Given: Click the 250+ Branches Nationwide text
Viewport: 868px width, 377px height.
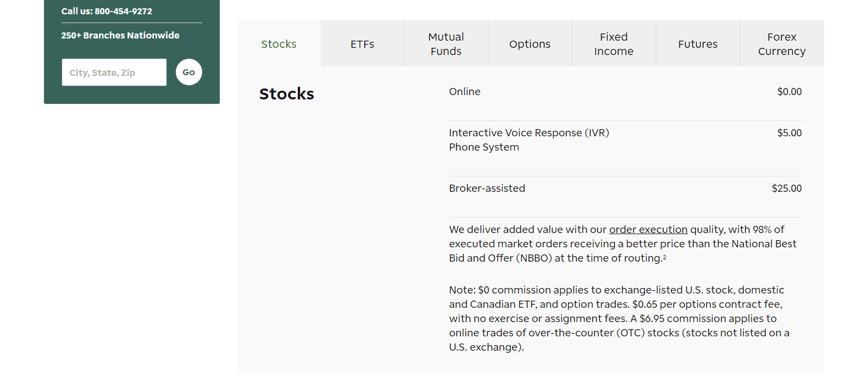Looking at the screenshot, I should coord(120,35).
